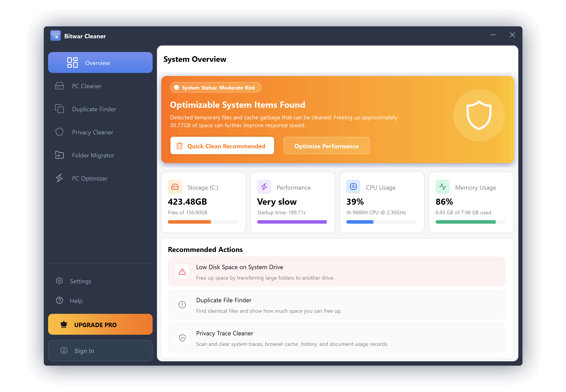Click the Folder Migrator folder icon
The image size is (566, 392).
(x=59, y=155)
